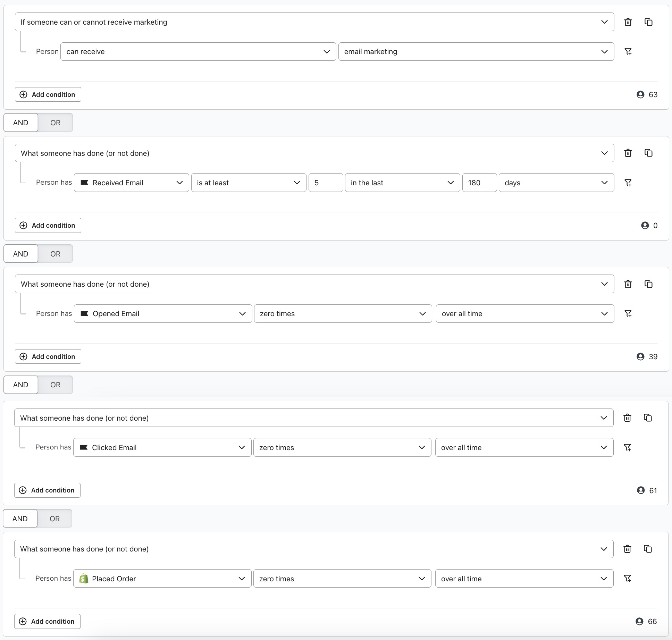Click the person count icon showing 39 profiles
The height and width of the screenshot is (640, 672).
[639, 356]
